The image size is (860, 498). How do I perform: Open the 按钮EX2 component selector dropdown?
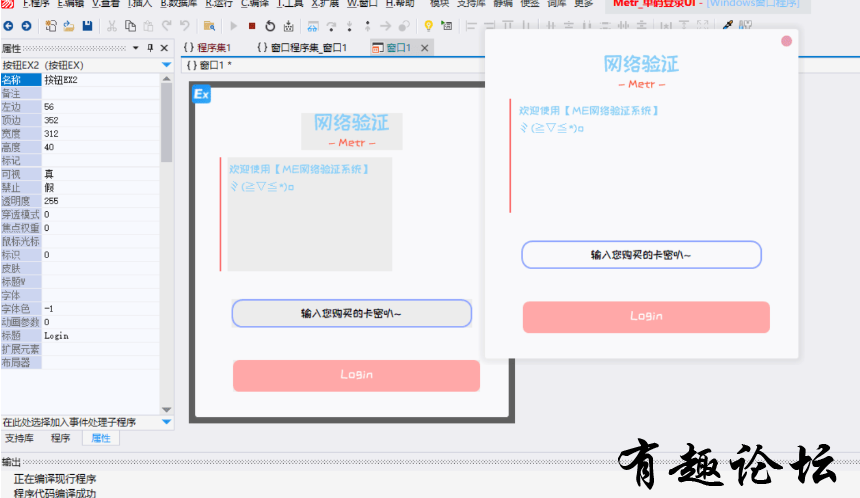[166, 65]
